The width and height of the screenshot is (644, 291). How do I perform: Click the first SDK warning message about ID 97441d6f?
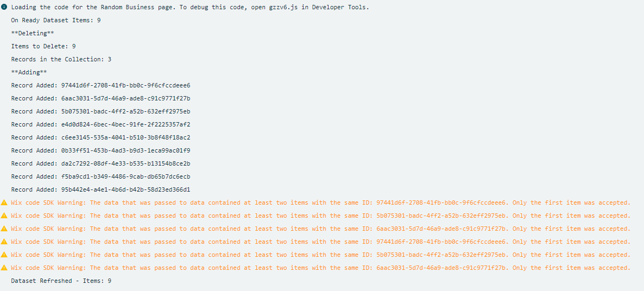tap(320, 203)
